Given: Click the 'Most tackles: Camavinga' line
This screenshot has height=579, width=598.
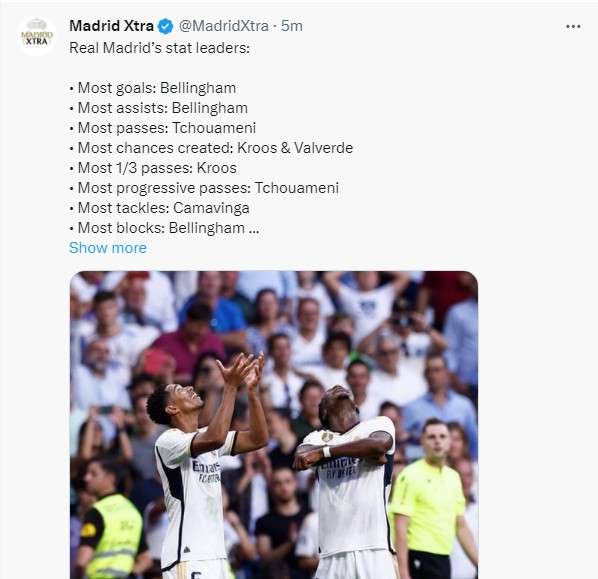Looking at the screenshot, I should [160, 208].
